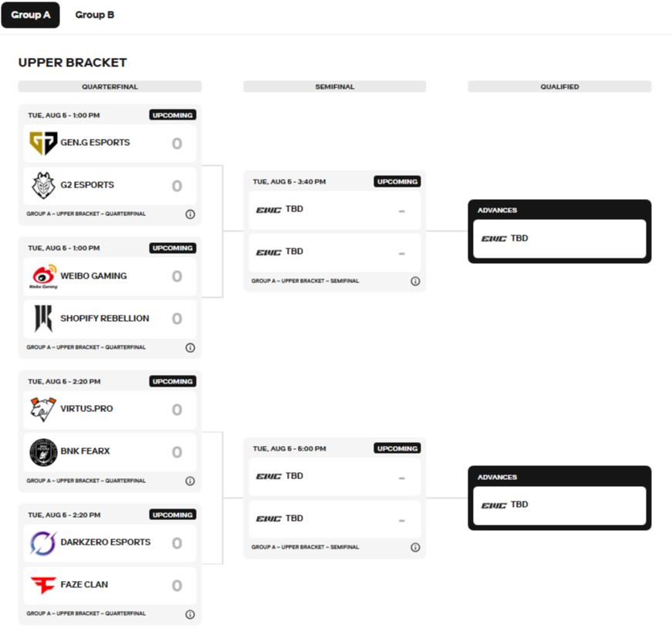Click the Virtus.pro bear logo
This screenshot has width=672, height=635.
(43, 409)
